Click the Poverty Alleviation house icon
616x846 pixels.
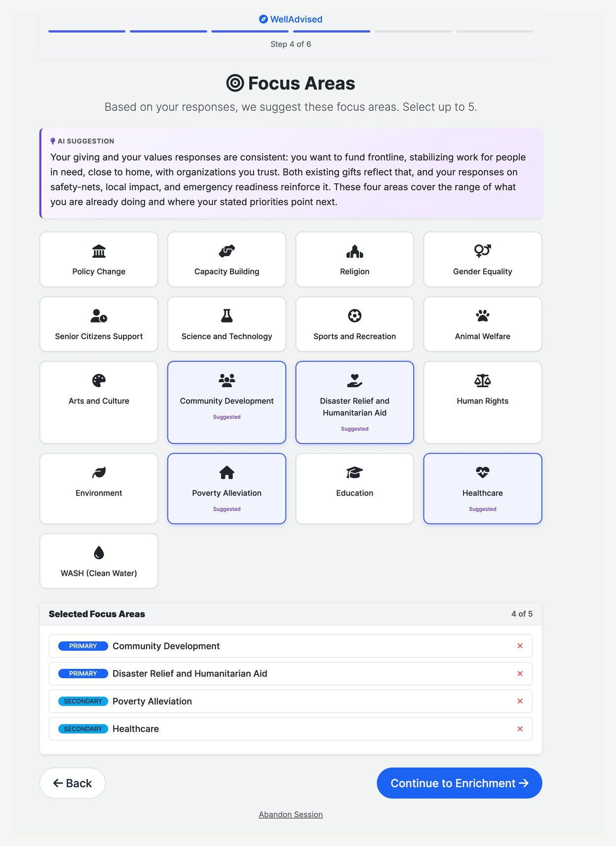[227, 473]
